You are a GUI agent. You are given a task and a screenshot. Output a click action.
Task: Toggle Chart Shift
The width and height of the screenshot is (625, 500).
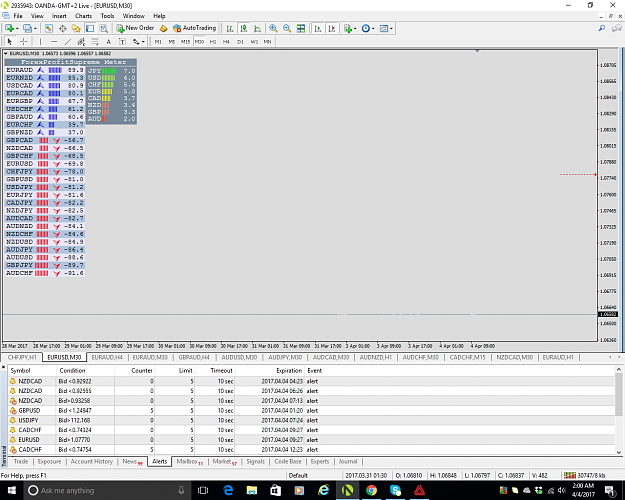point(331,28)
